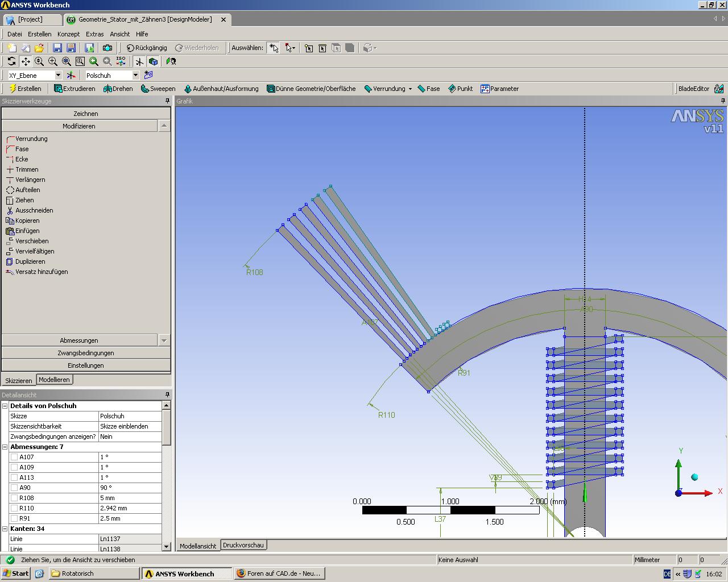Switch to the Druckvorschau tab
This screenshot has height=582, width=728.
tap(243, 545)
